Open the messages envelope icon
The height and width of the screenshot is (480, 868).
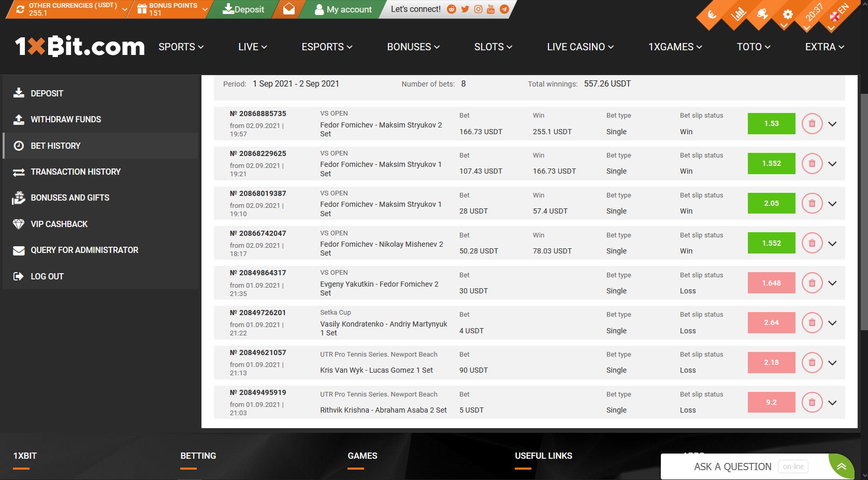pos(289,9)
